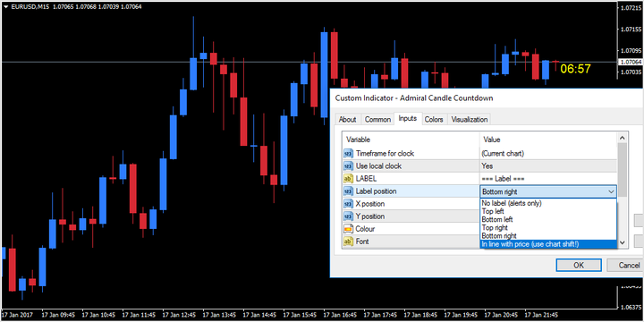Viewport: 644px width, 322px height.
Task: Select the 'Use local clock' row name
Action: 378,166
